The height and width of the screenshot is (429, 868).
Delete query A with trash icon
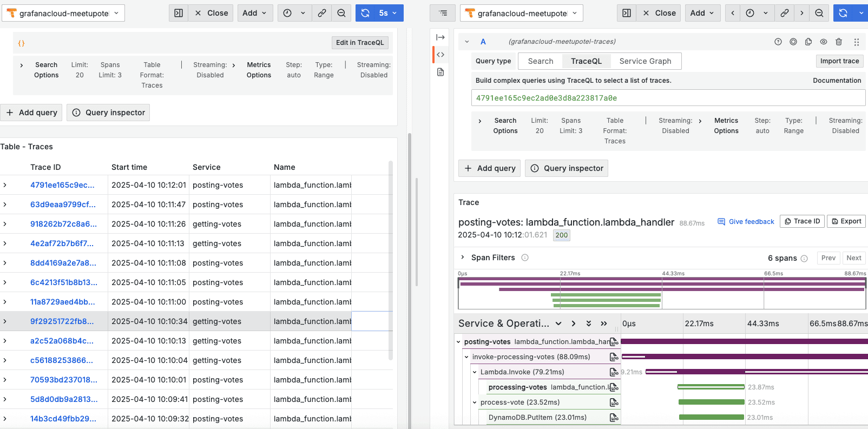pyautogui.click(x=839, y=42)
